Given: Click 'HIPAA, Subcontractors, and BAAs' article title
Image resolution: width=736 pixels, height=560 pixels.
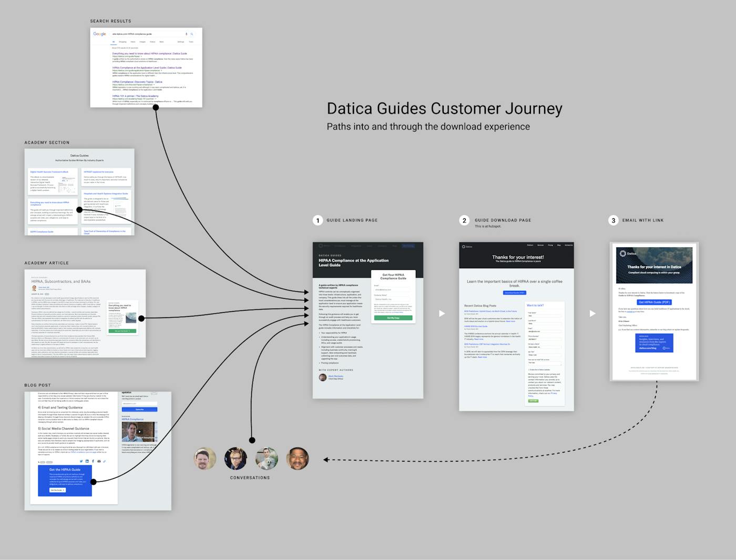Looking at the screenshot, I should (61, 281).
